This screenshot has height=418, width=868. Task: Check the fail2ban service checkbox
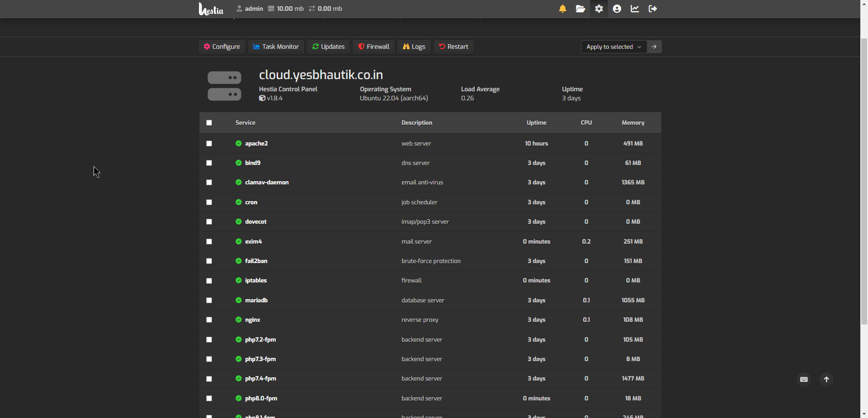point(209,261)
